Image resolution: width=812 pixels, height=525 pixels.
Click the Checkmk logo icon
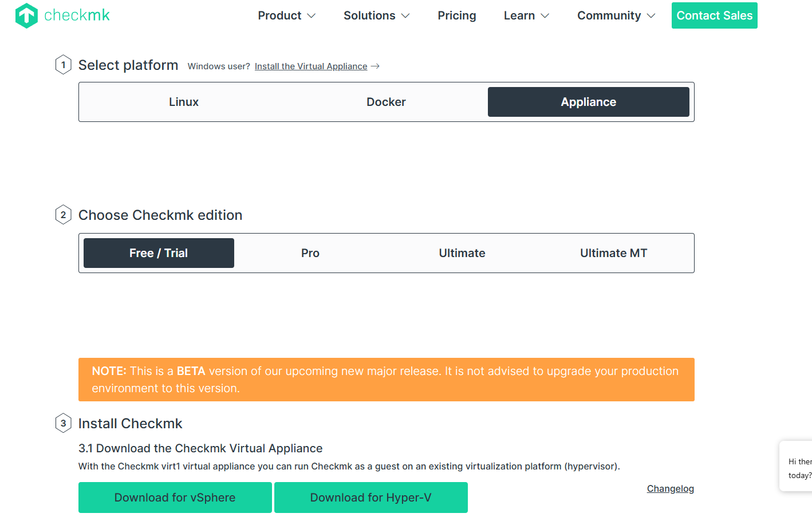point(26,15)
